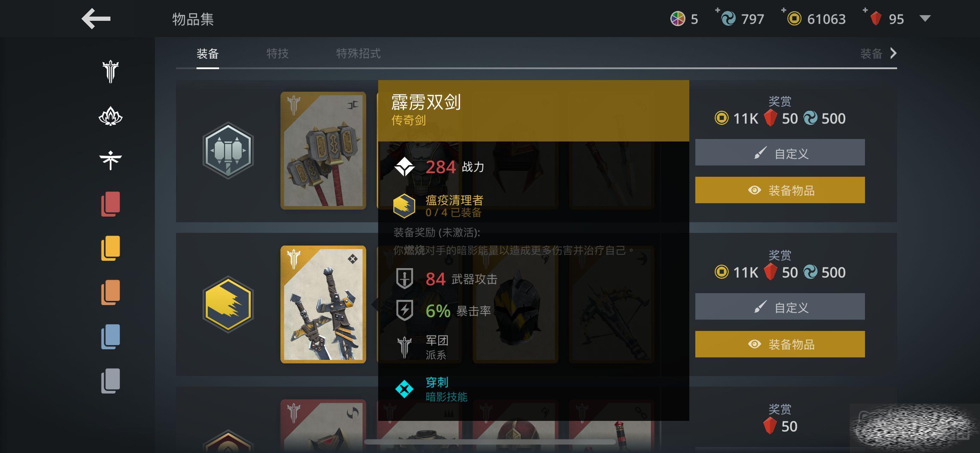Viewport: 980px width, 453px height.
Task: Select the Legion faction filter icon
Action: click(x=110, y=72)
